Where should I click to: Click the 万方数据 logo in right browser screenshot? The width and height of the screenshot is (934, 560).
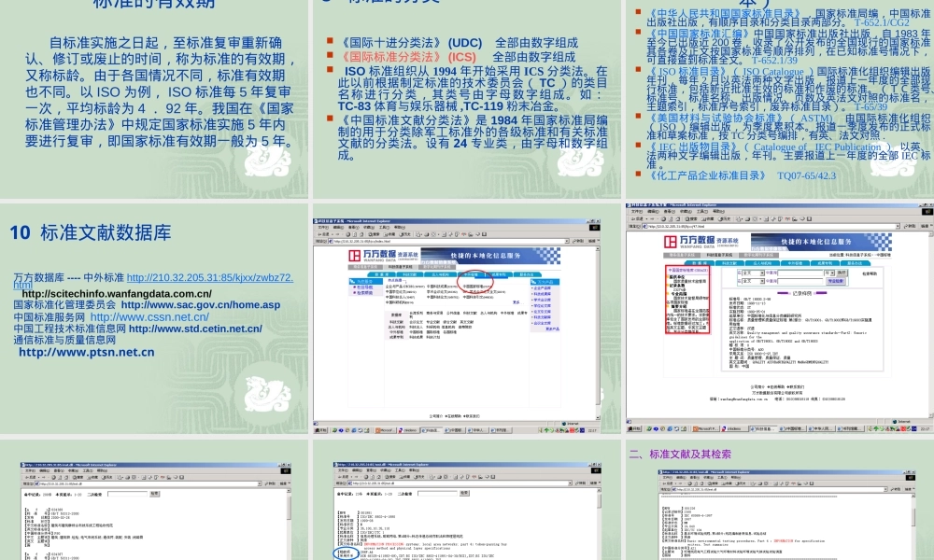coord(700,241)
